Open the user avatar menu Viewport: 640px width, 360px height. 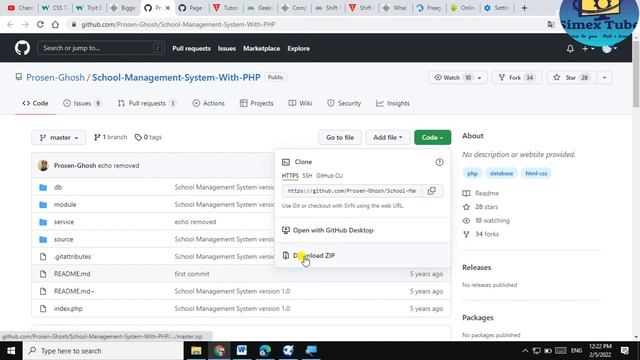609,49
